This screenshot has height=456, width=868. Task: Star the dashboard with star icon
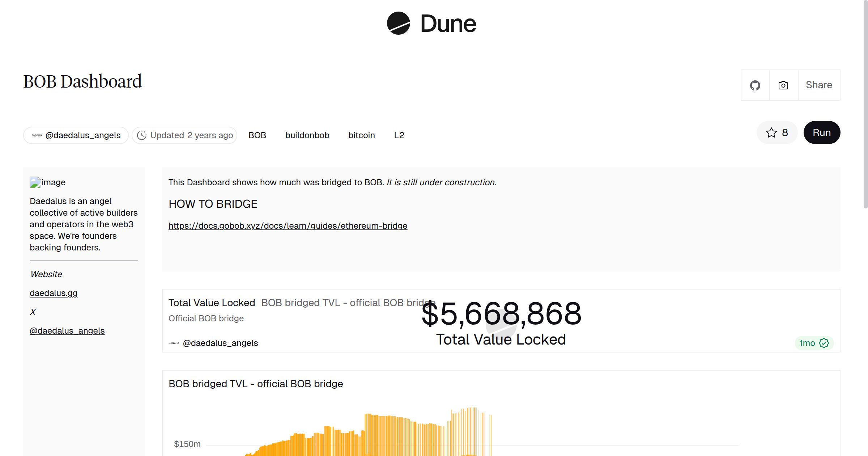coord(771,133)
